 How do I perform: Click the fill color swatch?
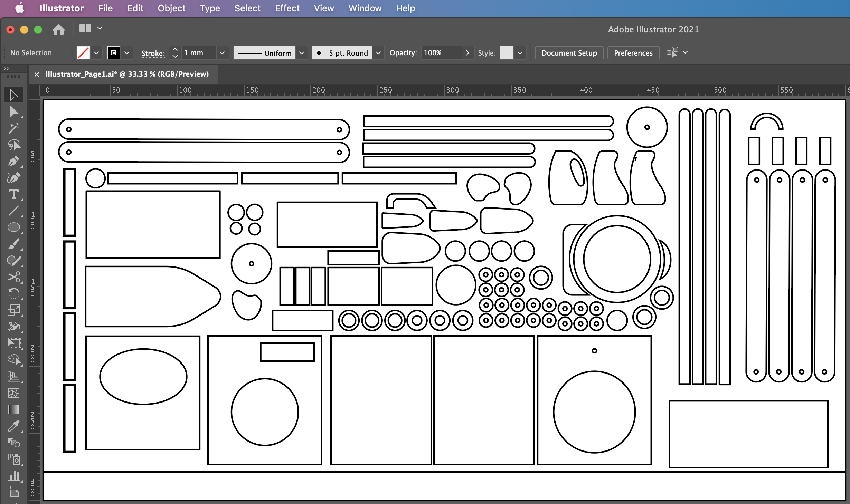(x=83, y=53)
